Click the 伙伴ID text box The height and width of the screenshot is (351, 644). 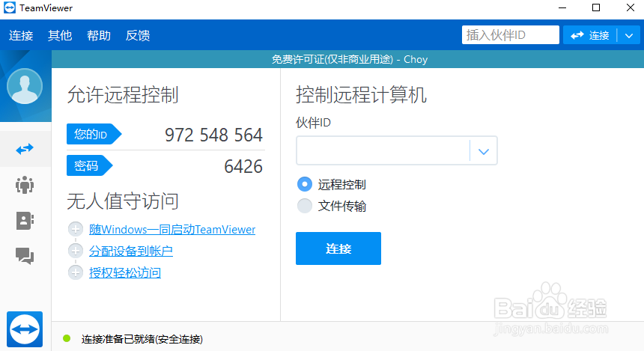(x=383, y=150)
